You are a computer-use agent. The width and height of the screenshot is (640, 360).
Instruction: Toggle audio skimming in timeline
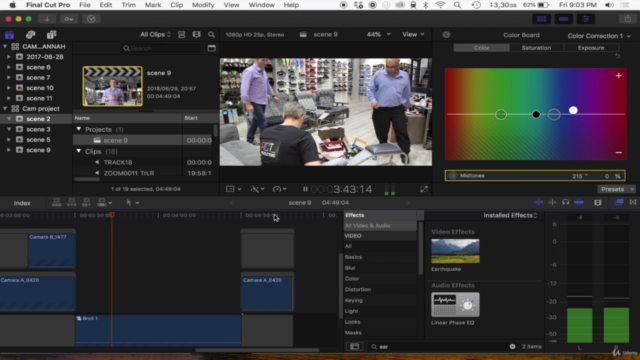click(x=552, y=202)
